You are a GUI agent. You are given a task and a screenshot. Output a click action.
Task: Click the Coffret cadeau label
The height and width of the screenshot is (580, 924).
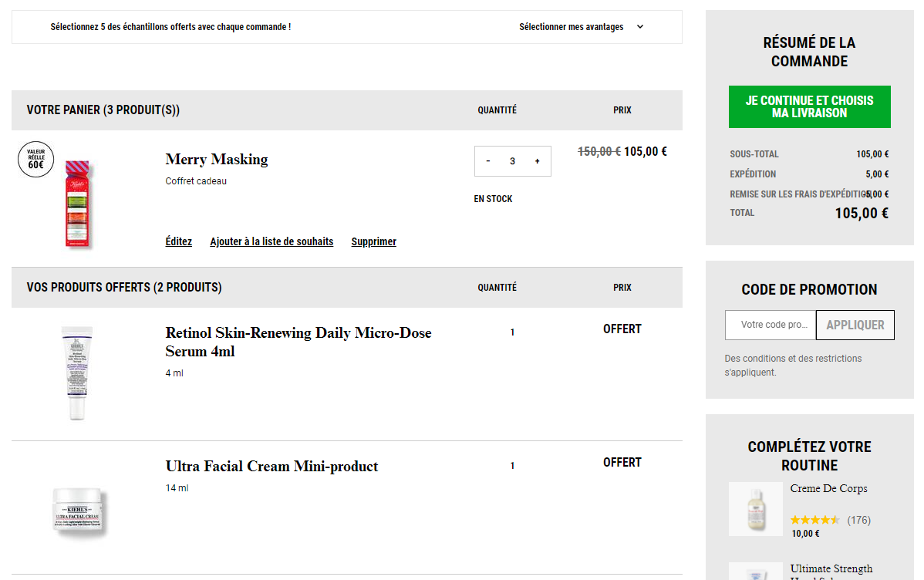click(196, 181)
